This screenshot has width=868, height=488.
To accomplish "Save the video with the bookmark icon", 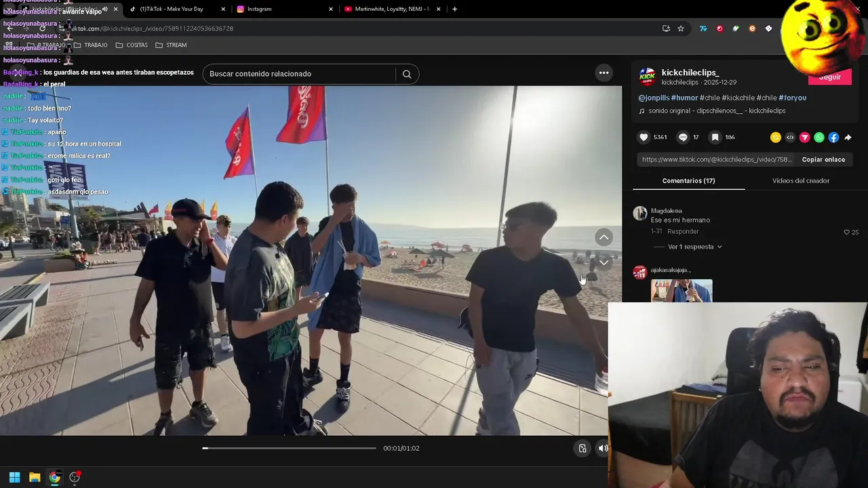I will click(715, 137).
